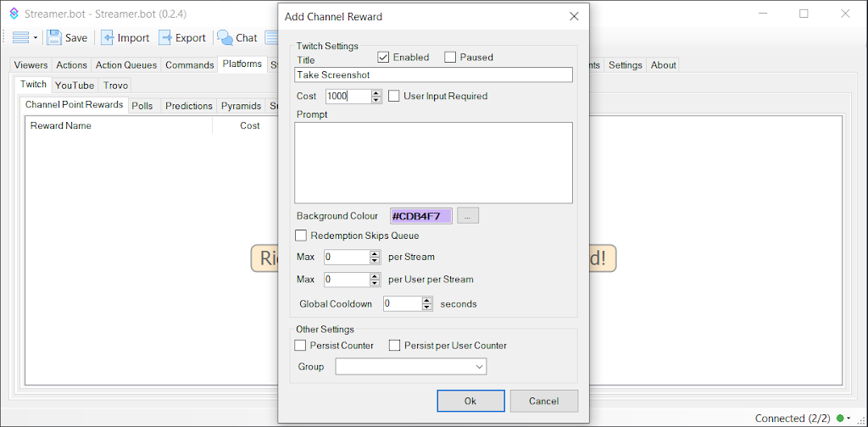868x427 pixels.
Task: Switch to the Commands tab
Action: click(x=189, y=65)
